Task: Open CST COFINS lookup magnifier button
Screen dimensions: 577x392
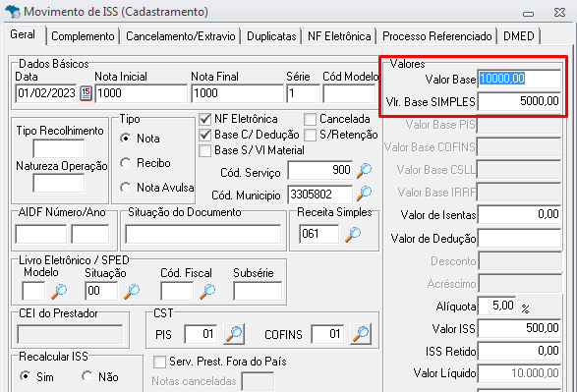Action: (361, 333)
